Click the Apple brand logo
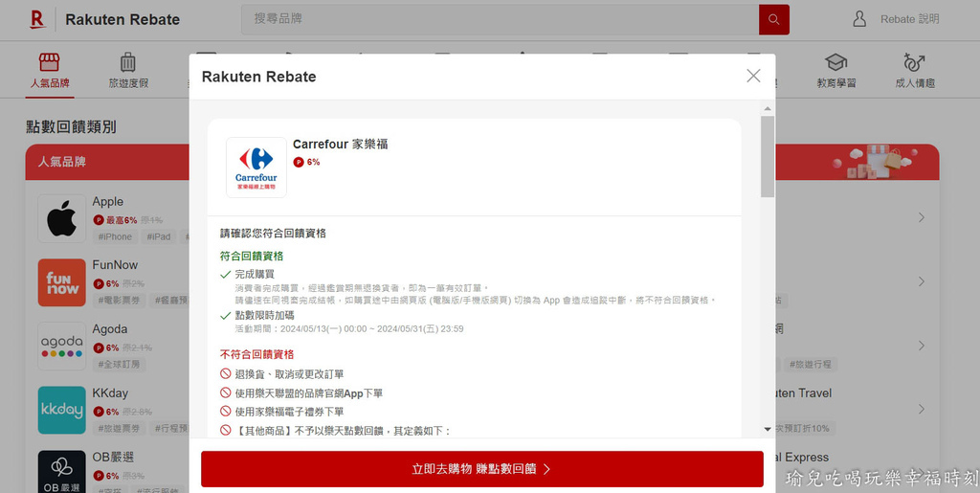 [62, 218]
